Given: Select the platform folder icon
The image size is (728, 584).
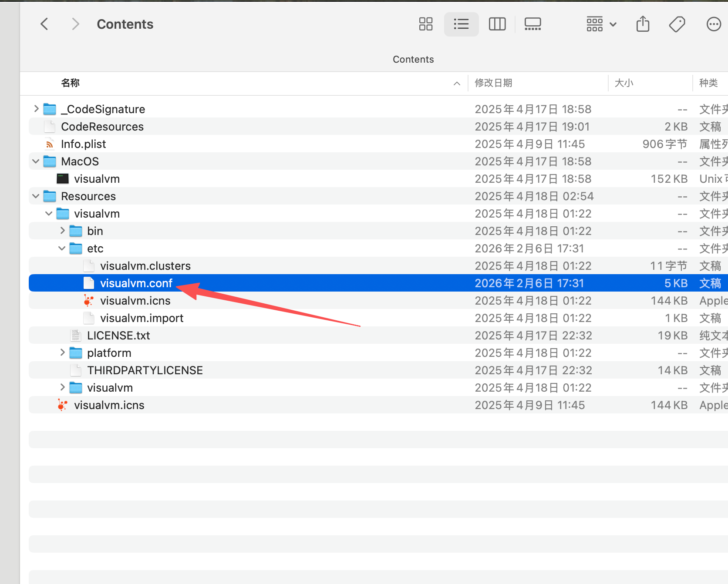Looking at the screenshot, I should coord(76,352).
